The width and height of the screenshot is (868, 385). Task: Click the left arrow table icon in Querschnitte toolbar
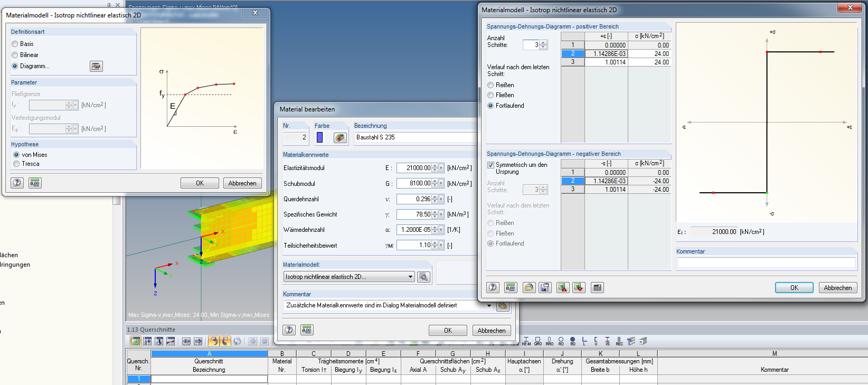tap(186, 341)
